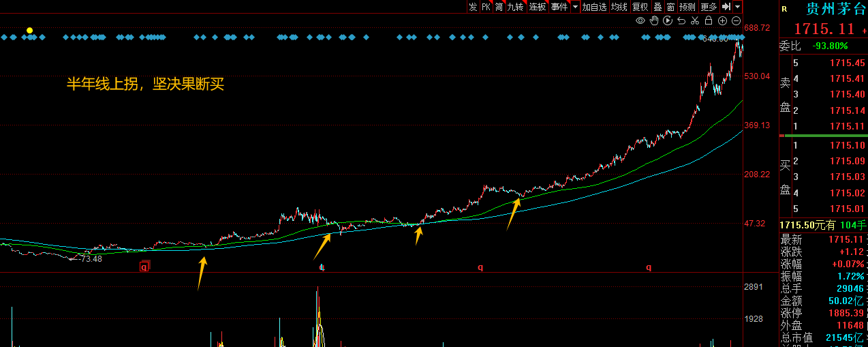Open the dropdown arrow at toolbar far right

(738, 6)
